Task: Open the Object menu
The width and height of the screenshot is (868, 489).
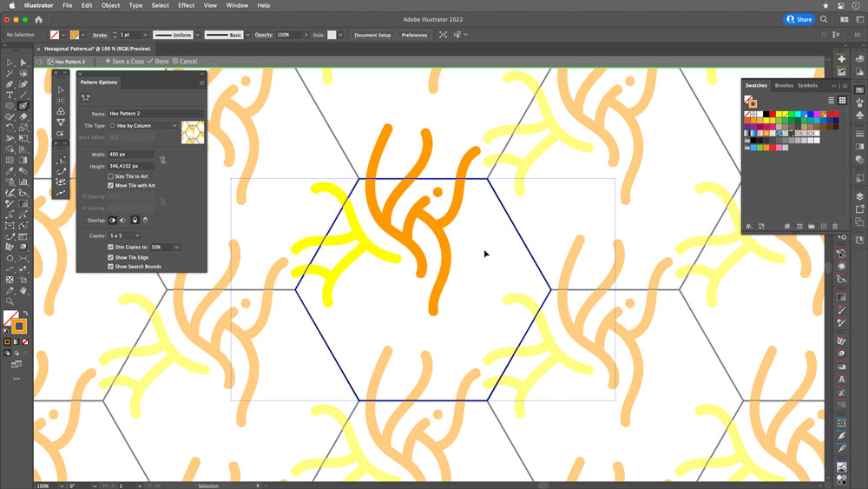Action: (x=110, y=5)
